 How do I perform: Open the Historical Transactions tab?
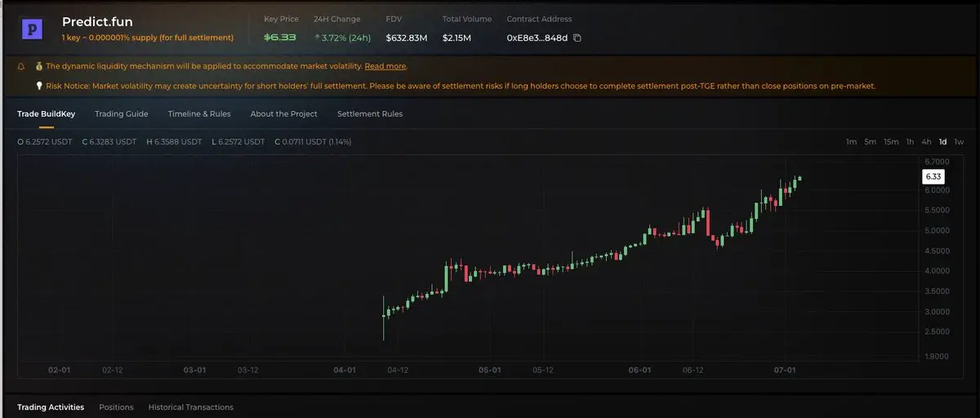click(x=191, y=407)
